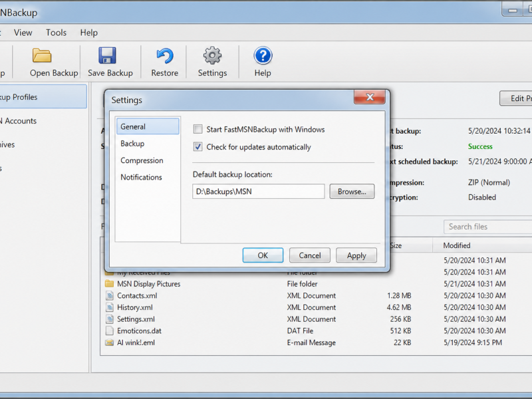Cancel the Settings dialog
The height and width of the screenshot is (399, 532).
[x=309, y=255]
